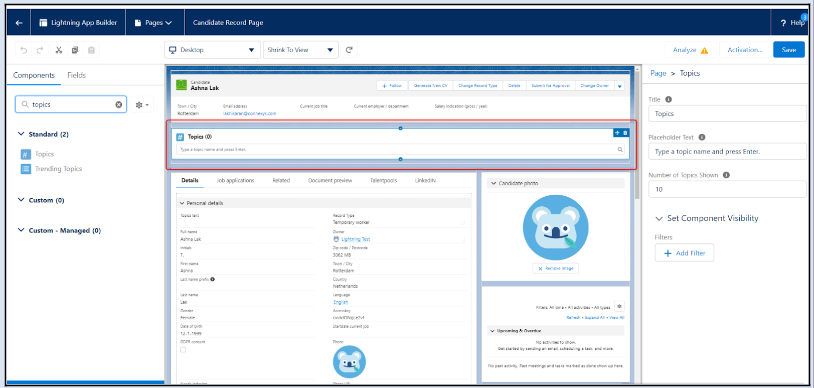Click the Topics hashtag icon on canvas
814x388 pixels.
pyautogui.click(x=180, y=137)
